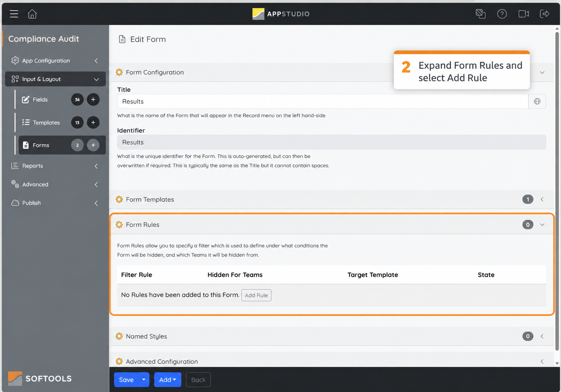
Task: Open the Add dropdown button
Action: [168, 380]
